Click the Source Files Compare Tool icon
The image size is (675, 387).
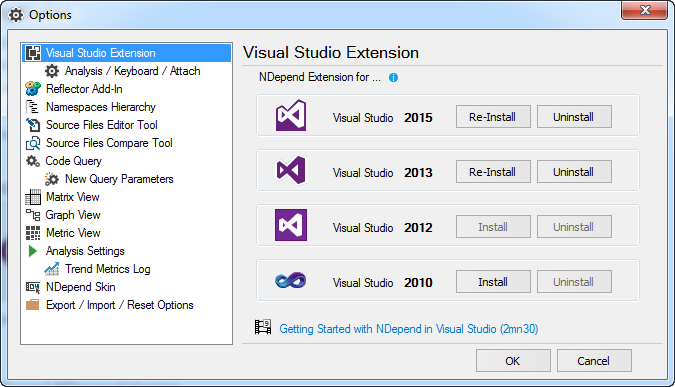[33, 143]
